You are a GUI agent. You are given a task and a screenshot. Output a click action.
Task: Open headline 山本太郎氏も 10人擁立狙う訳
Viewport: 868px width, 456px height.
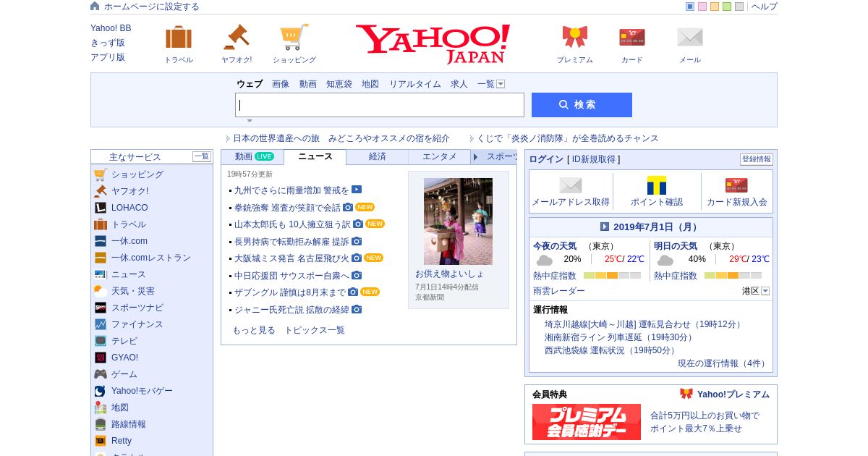(x=292, y=224)
